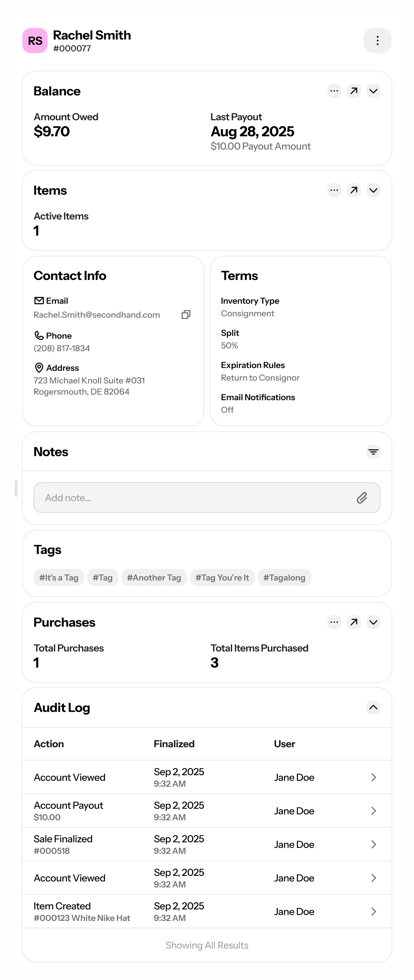Collapse the Items card using its chevron
This screenshot has height=980, width=414.
[x=373, y=190]
